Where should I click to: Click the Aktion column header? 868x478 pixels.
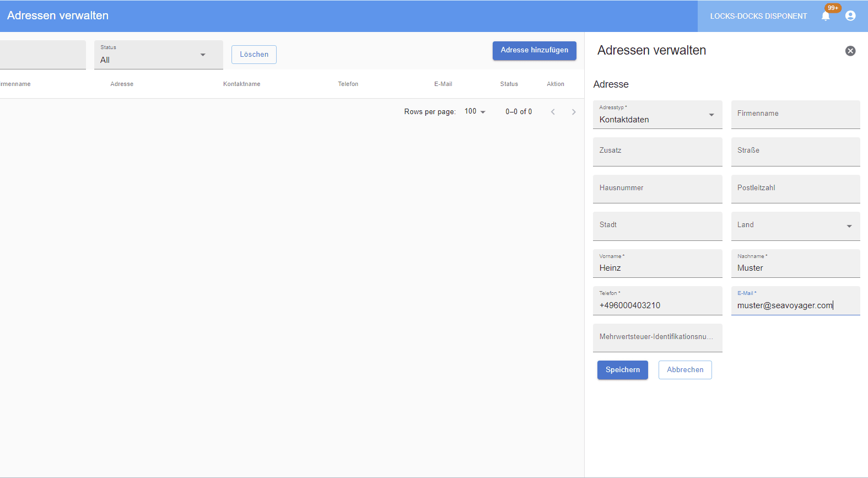click(556, 84)
